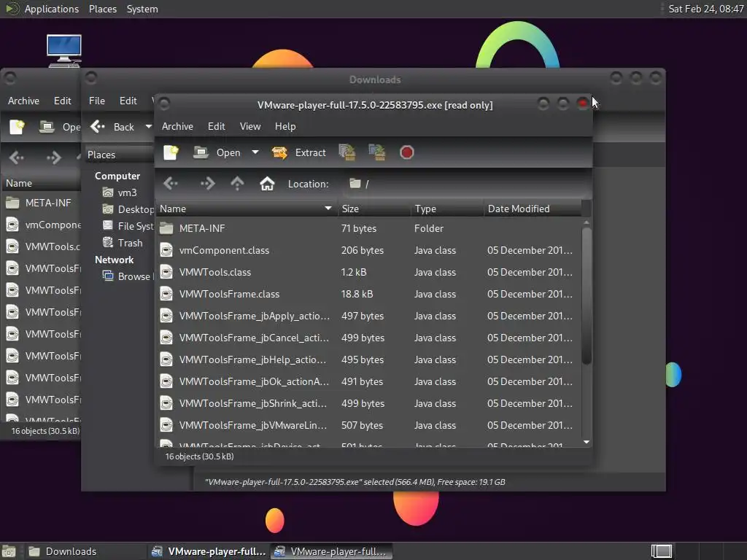Screen dimensions: 747x560
Task: Click the Places sidebar header in Downloads window
Action: (x=119, y=155)
